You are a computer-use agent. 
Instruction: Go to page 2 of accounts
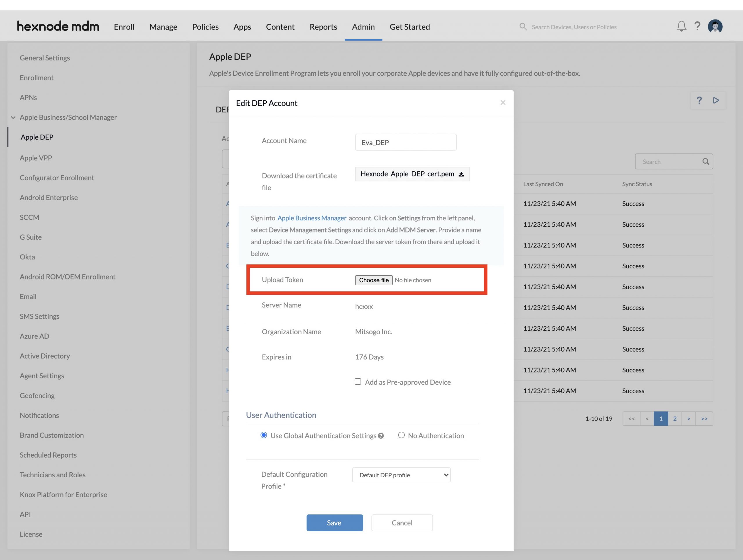point(675,419)
